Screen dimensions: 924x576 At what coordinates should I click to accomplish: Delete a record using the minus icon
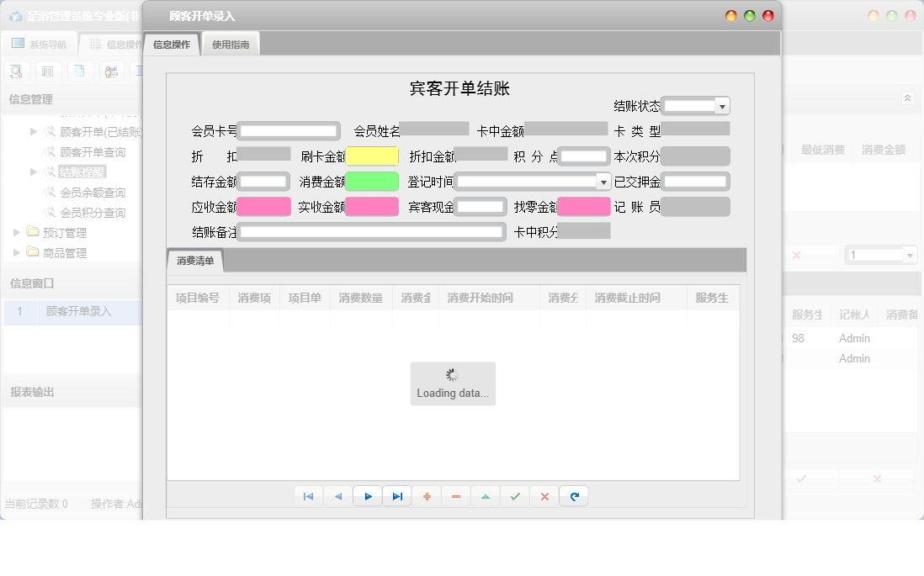pyautogui.click(x=456, y=496)
